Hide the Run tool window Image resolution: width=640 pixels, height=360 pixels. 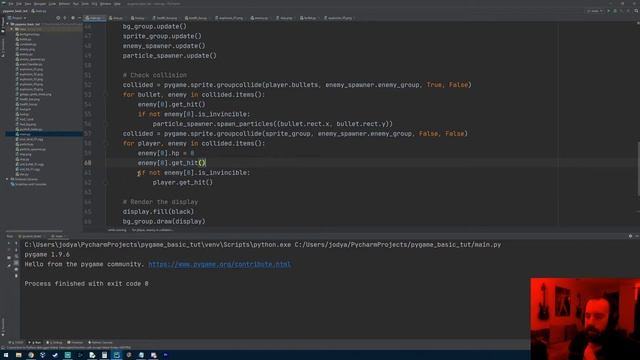click(x=637, y=236)
